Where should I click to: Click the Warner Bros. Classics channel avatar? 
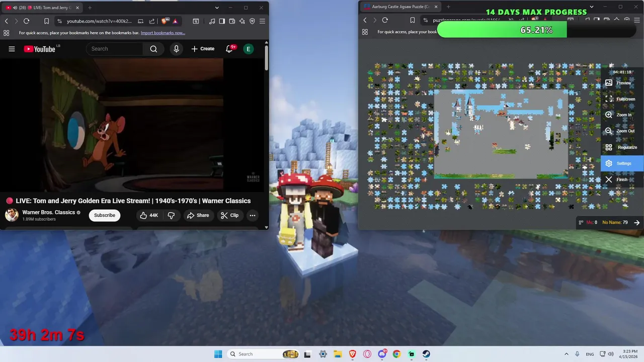[12, 215]
